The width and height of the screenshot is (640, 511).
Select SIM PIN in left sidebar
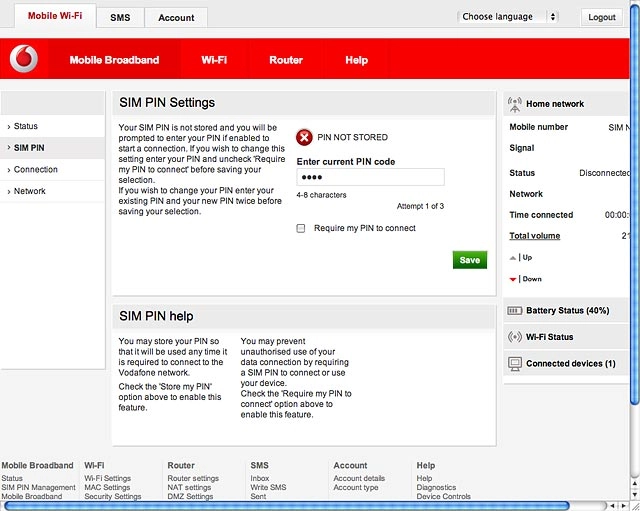click(x=53, y=148)
